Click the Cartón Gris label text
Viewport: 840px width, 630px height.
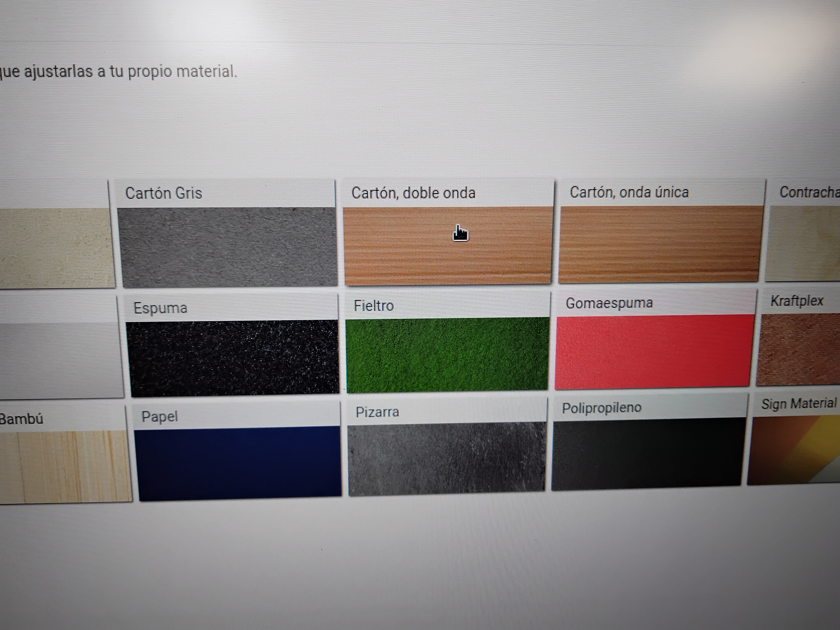point(164,193)
